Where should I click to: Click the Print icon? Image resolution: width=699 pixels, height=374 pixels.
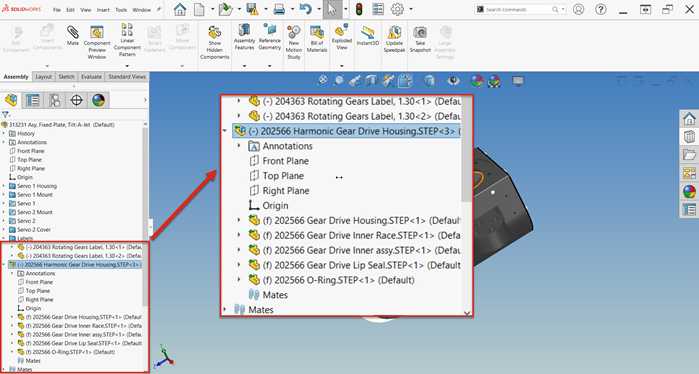(280, 9)
